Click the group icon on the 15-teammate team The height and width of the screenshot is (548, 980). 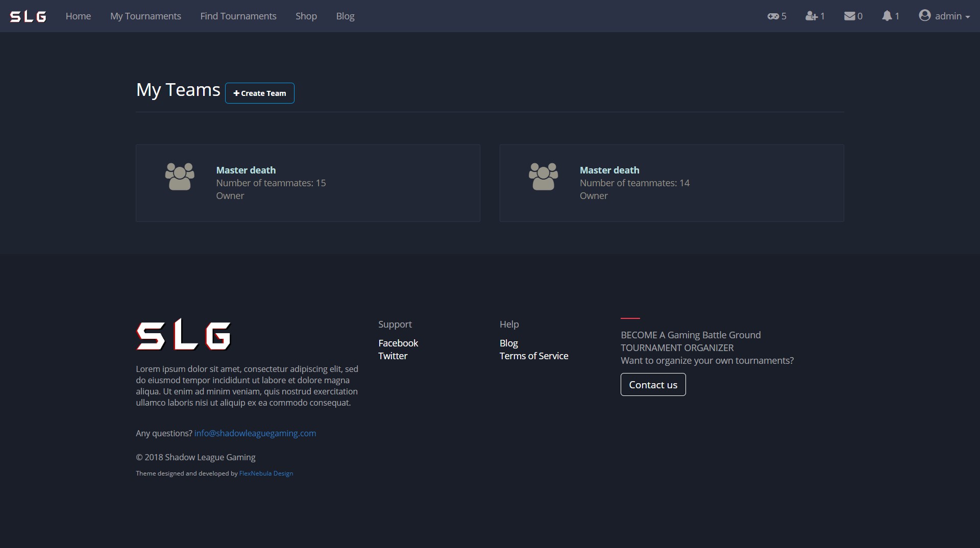pyautogui.click(x=180, y=177)
